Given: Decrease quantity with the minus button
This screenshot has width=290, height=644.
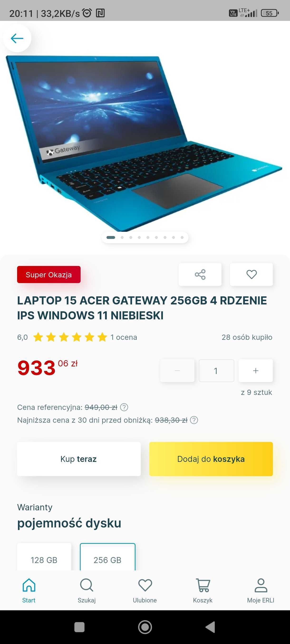Looking at the screenshot, I should click(x=177, y=370).
